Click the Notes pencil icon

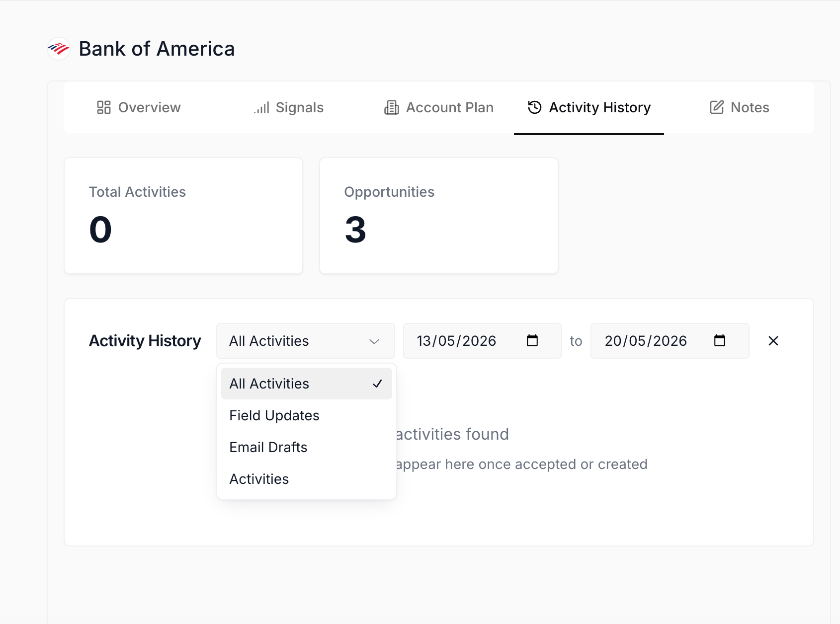(717, 107)
